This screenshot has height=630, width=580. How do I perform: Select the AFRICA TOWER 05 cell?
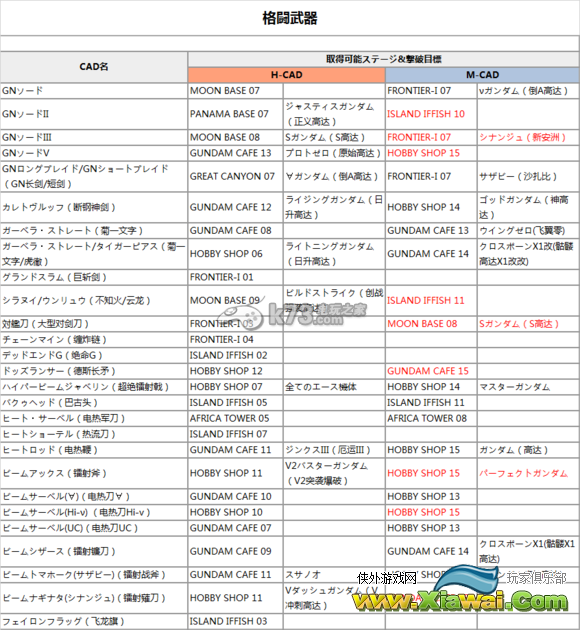(235, 419)
